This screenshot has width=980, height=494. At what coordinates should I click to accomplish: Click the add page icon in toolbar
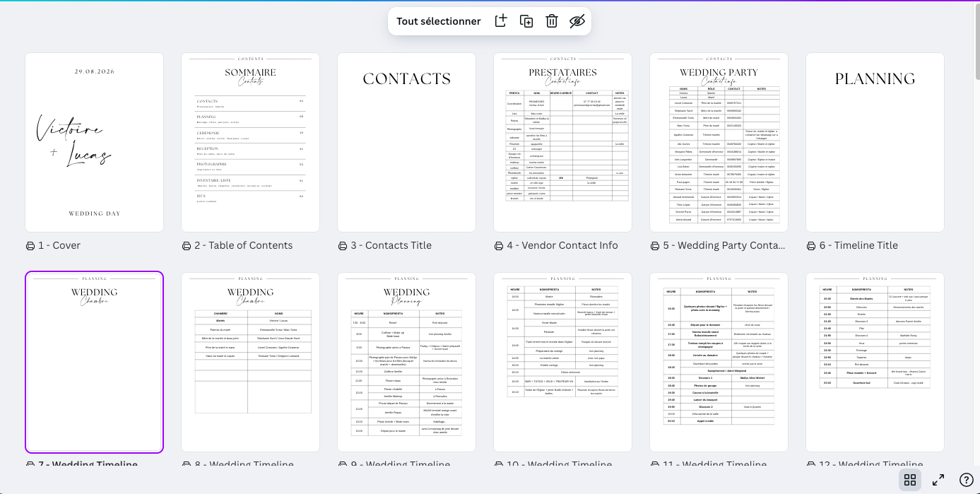click(501, 21)
